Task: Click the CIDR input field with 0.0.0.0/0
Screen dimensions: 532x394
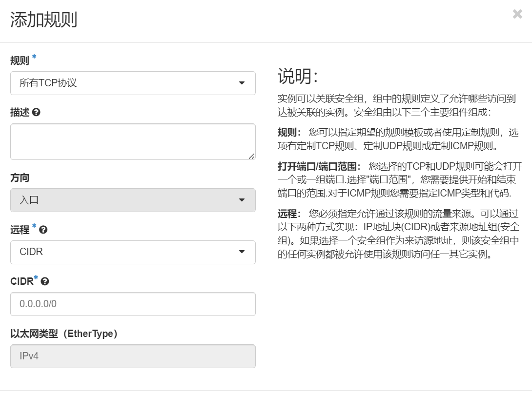Action: [133, 304]
